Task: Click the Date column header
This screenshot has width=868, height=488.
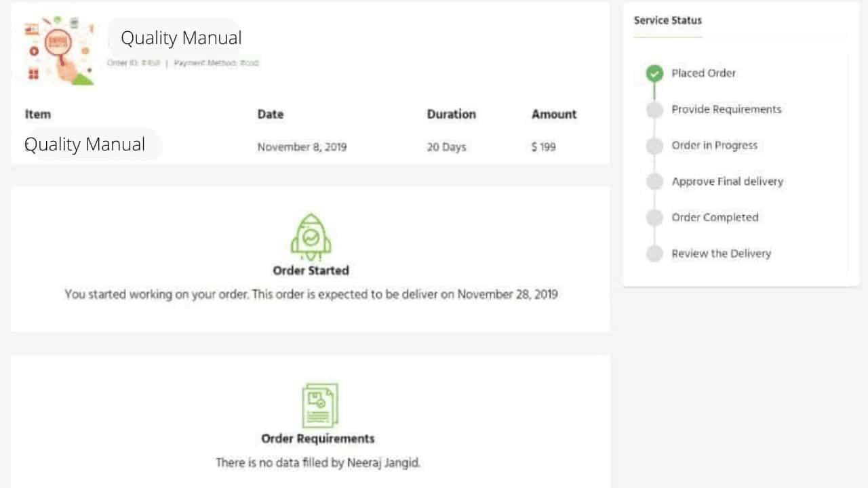Action: 271,114
